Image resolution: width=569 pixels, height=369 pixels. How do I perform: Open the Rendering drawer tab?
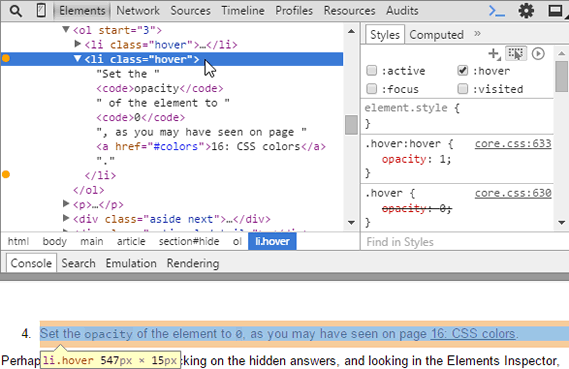click(x=193, y=263)
